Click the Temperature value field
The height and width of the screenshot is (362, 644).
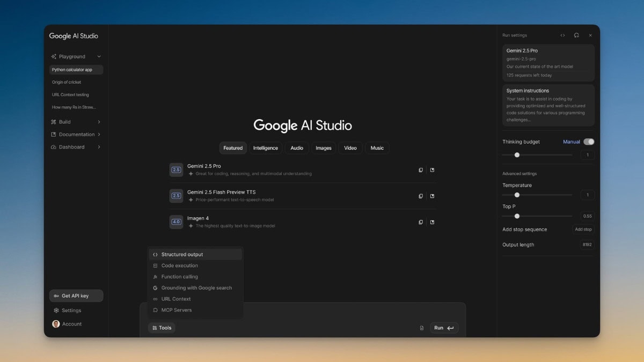[x=588, y=195]
